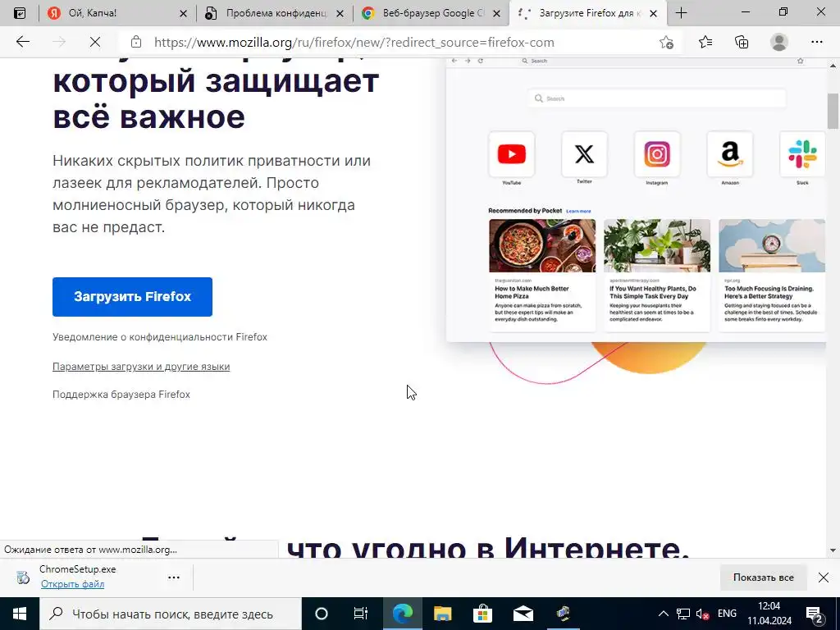Image resolution: width=840 pixels, height=630 pixels.
Task: Click the Edge icon on the taskbar
Action: 402,614
